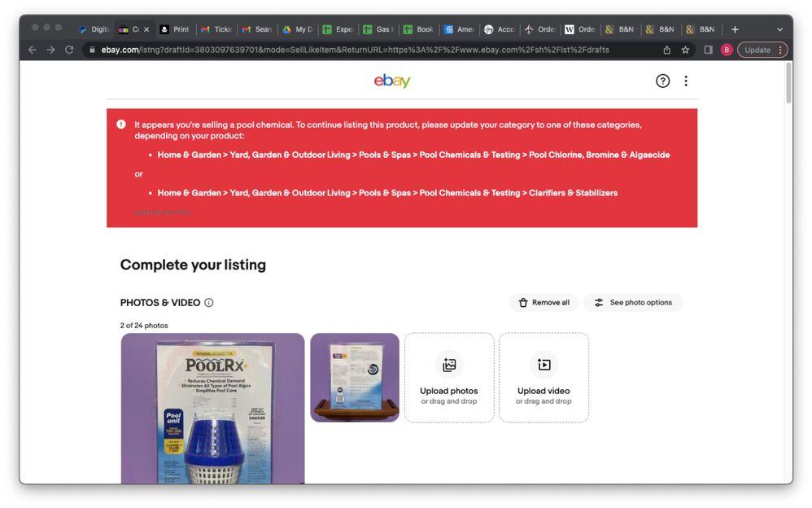This screenshot has height=508, width=812.
Task: Switch to the My D Google Drive tab
Action: (297, 29)
